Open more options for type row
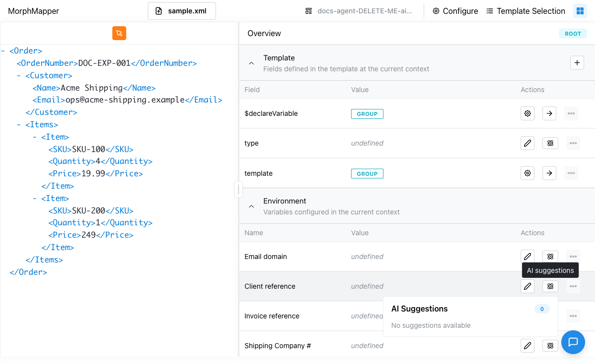 coord(573,143)
